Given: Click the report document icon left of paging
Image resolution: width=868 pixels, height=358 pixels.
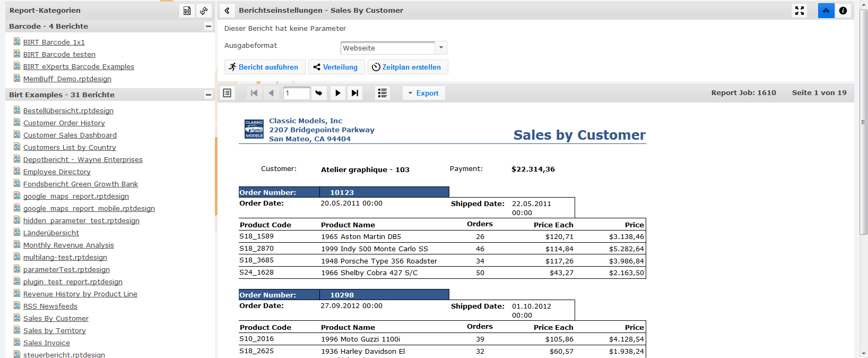Looking at the screenshot, I should pos(227,93).
